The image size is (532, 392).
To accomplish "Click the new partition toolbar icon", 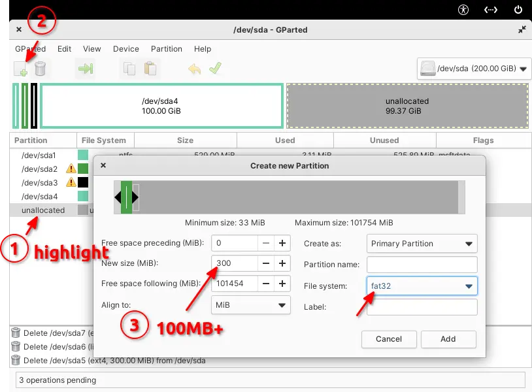I will (21, 69).
